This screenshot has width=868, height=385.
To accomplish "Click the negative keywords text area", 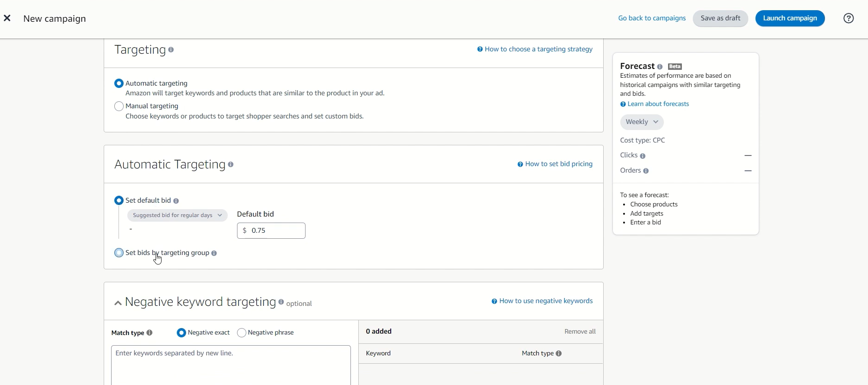I will pos(231,365).
